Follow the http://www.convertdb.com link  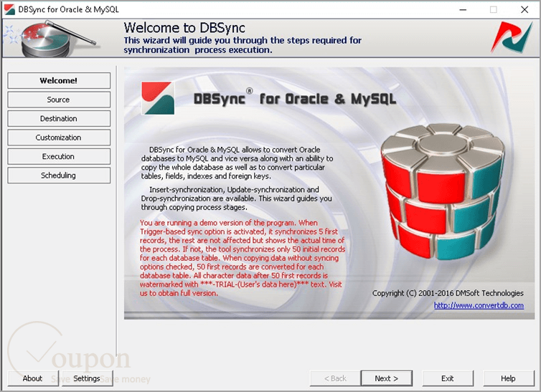pyautogui.click(x=479, y=305)
